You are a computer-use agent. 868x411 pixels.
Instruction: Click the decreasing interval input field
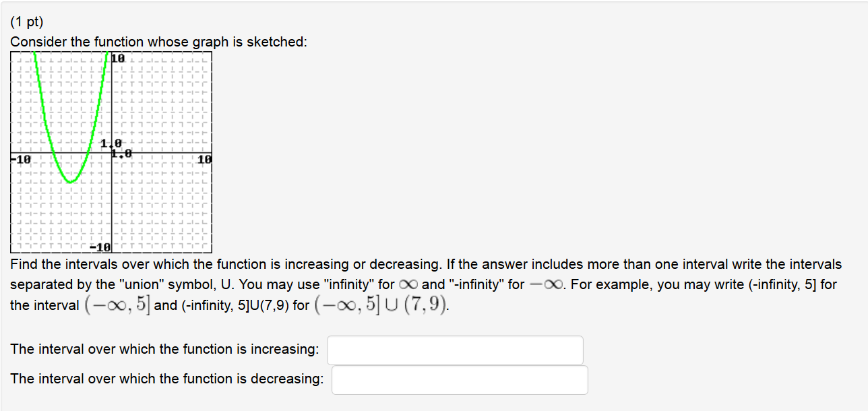460,379
